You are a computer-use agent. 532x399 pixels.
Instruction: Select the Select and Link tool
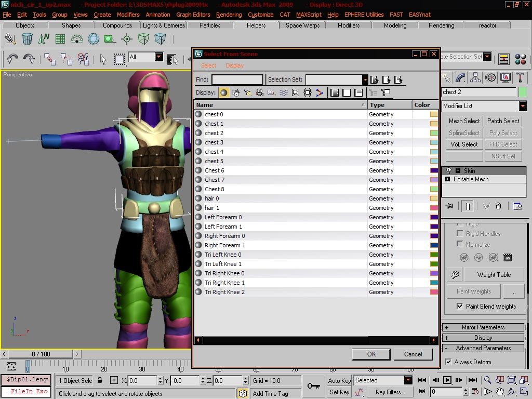(50, 59)
